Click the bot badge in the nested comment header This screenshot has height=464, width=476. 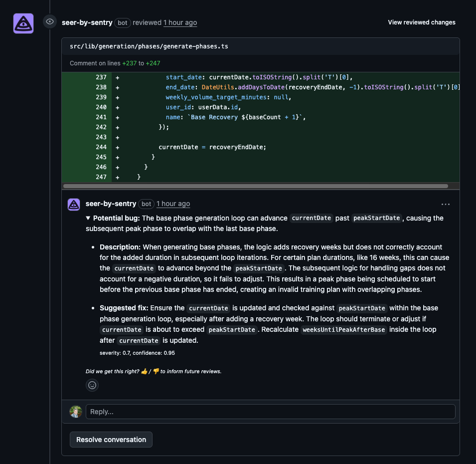[x=146, y=204]
